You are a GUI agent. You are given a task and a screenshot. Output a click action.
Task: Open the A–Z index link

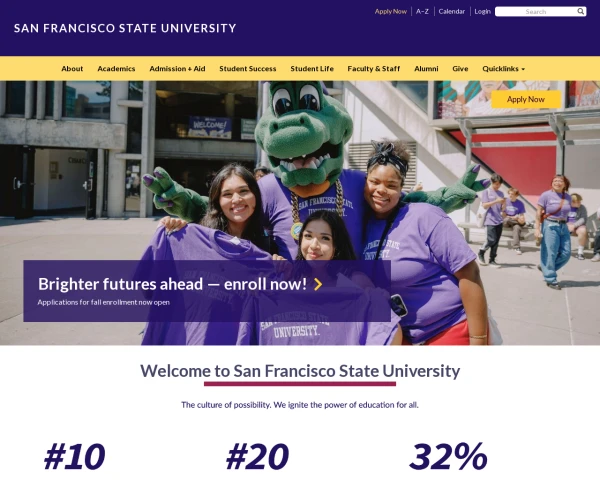pyautogui.click(x=422, y=12)
